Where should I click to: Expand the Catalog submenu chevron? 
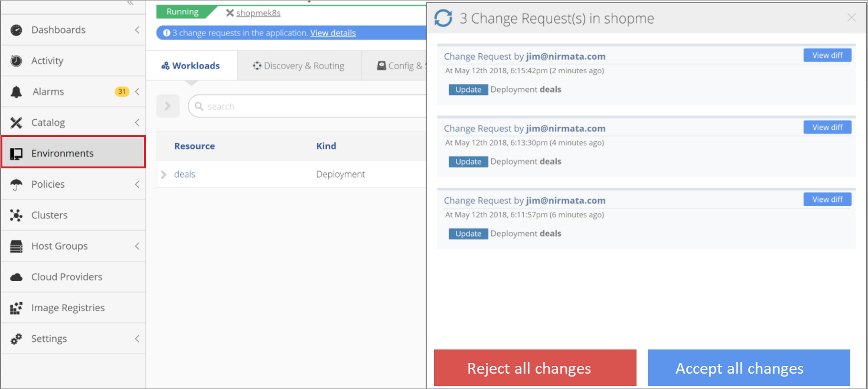coord(137,123)
